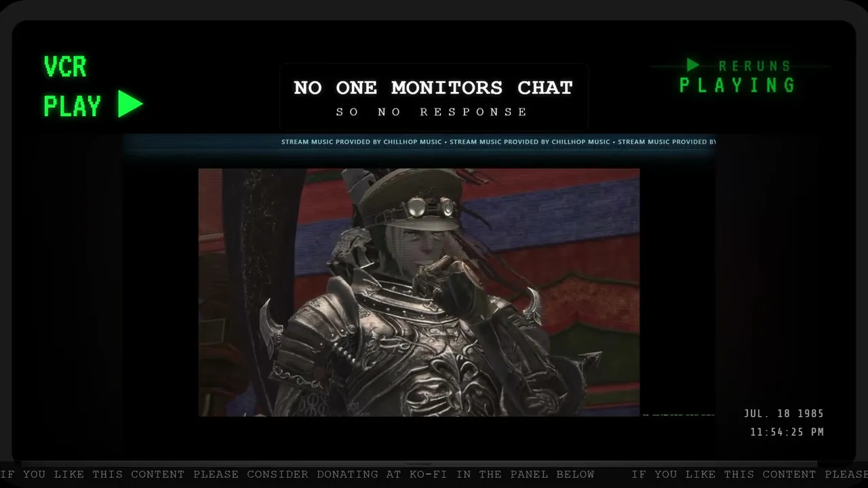This screenshot has height=488, width=868.
Task: Click the JUL. 18 1985 date stamp
Action: (784, 413)
